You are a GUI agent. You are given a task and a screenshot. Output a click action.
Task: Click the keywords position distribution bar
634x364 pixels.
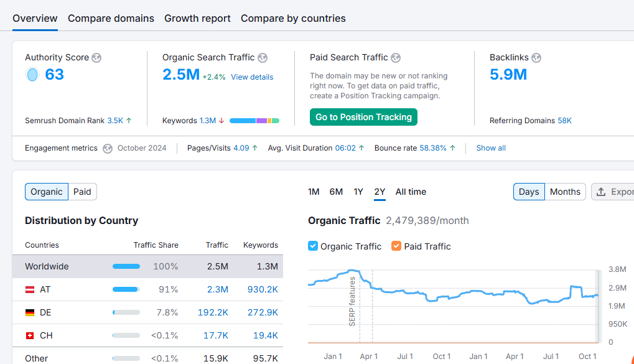click(254, 121)
